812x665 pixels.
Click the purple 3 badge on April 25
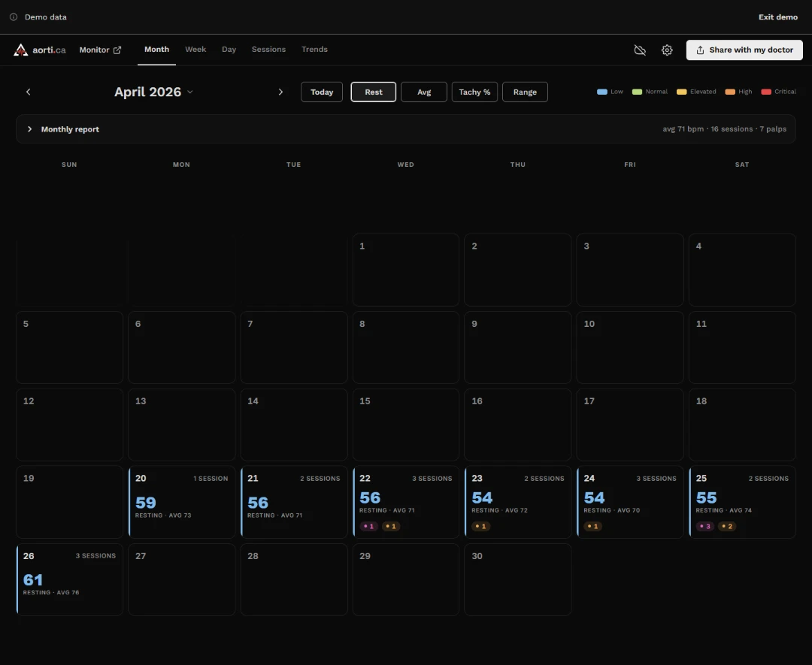tap(705, 526)
